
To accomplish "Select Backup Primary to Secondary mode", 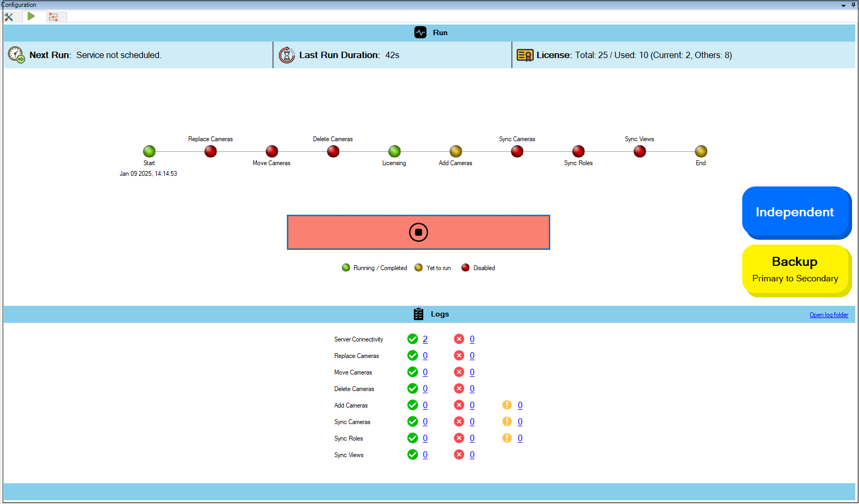I will click(x=795, y=270).
